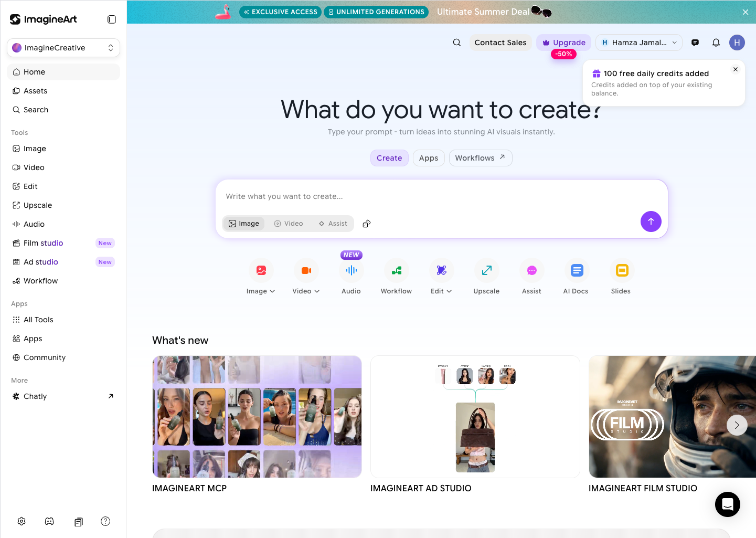Image resolution: width=756 pixels, height=538 pixels.
Task: Open the Video tool in sidebar
Action: coord(63,167)
